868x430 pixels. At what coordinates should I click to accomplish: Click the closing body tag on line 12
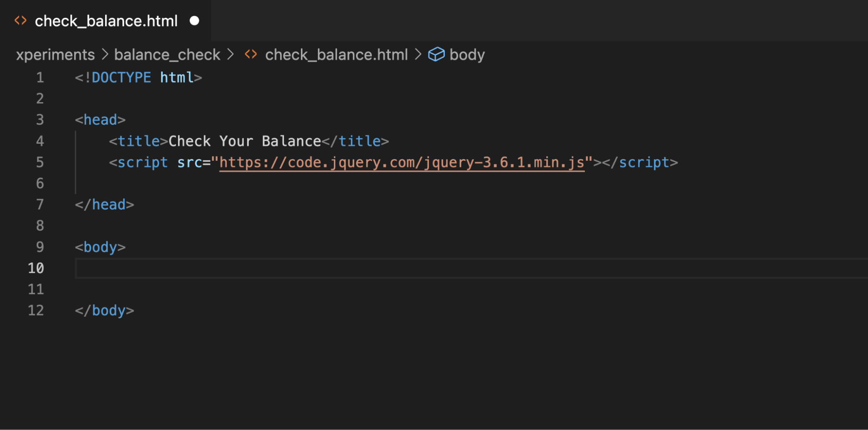click(x=104, y=311)
